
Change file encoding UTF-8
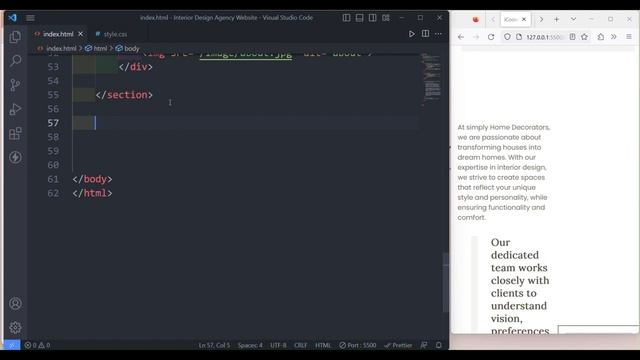[x=278, y=345]
